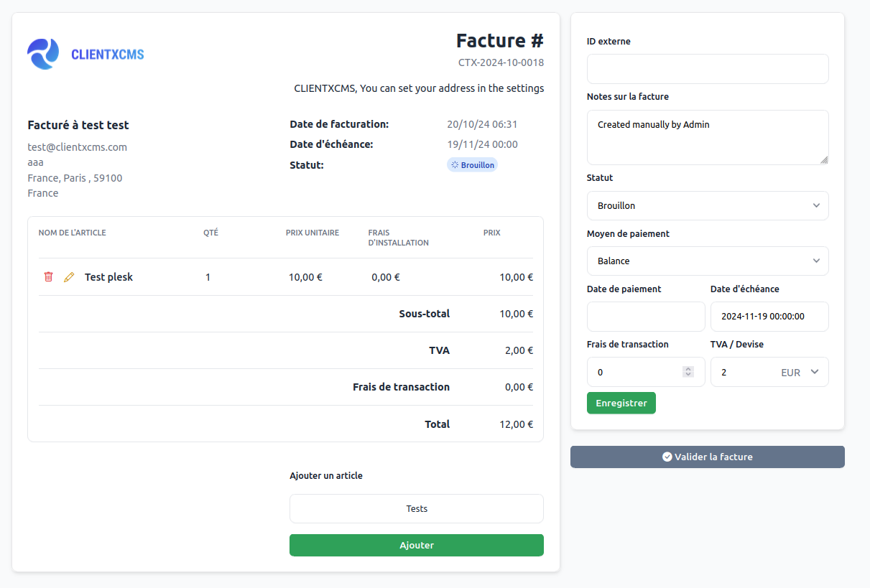Focus the ID externe input field
The height and width of the screenshot is (588, 870).
[707, 69]
